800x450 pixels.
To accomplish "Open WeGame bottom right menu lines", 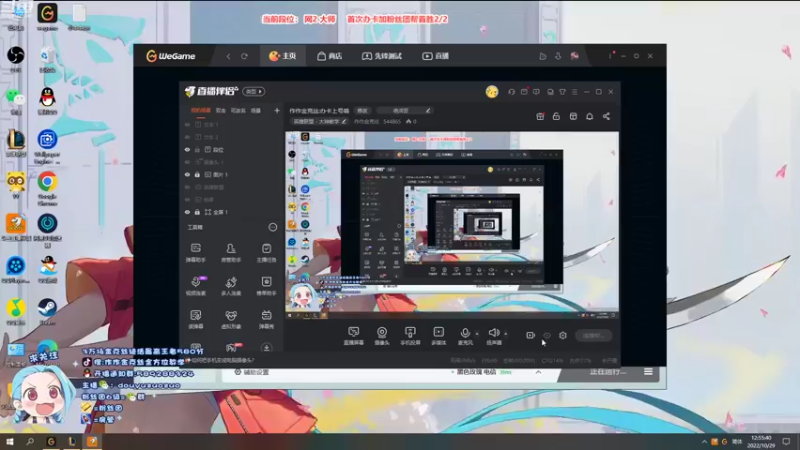I will 648,372.
